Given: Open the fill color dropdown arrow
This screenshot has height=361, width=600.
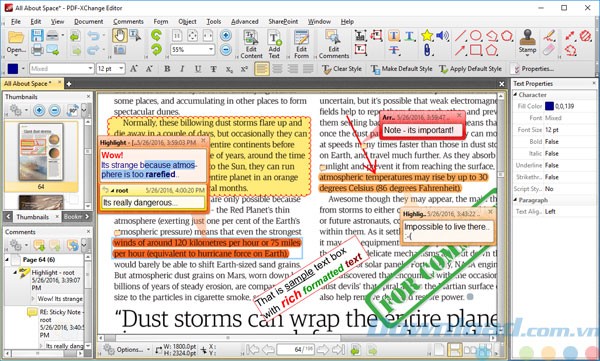Looking at the screenshot, I should (23, 69).
